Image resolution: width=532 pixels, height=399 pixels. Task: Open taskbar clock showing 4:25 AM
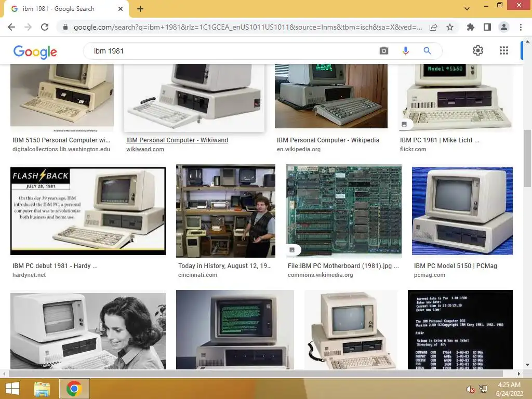[509, 389]
